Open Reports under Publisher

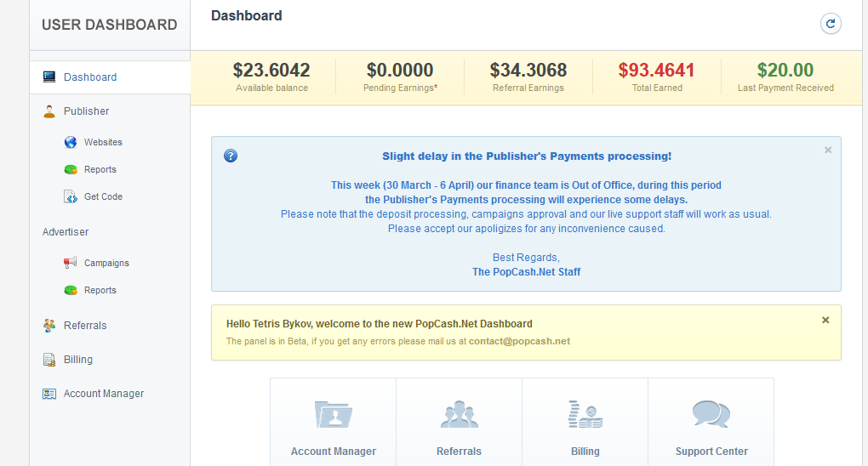[x=100, y=169]
